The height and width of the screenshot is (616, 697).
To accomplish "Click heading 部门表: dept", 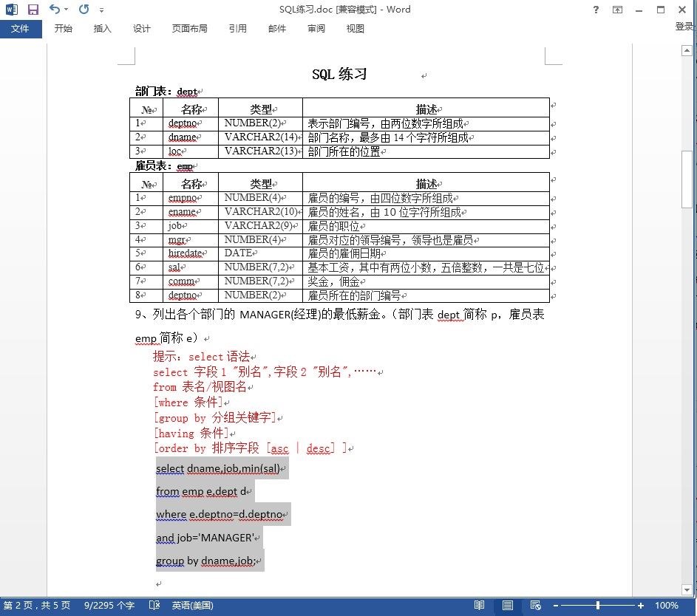I will tap(167, 92).
